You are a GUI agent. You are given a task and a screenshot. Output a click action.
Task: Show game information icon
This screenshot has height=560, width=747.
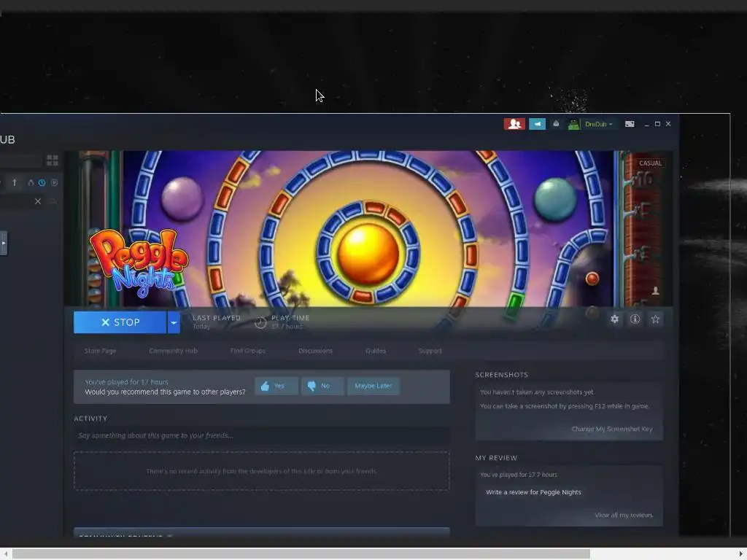[x=635, y=319]
